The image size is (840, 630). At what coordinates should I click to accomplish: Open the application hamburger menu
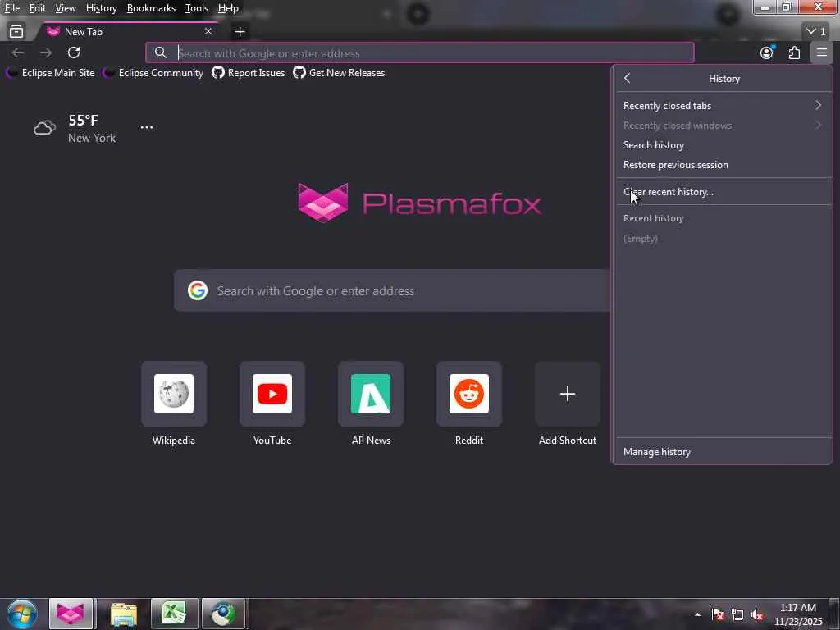tap(821, 52)
